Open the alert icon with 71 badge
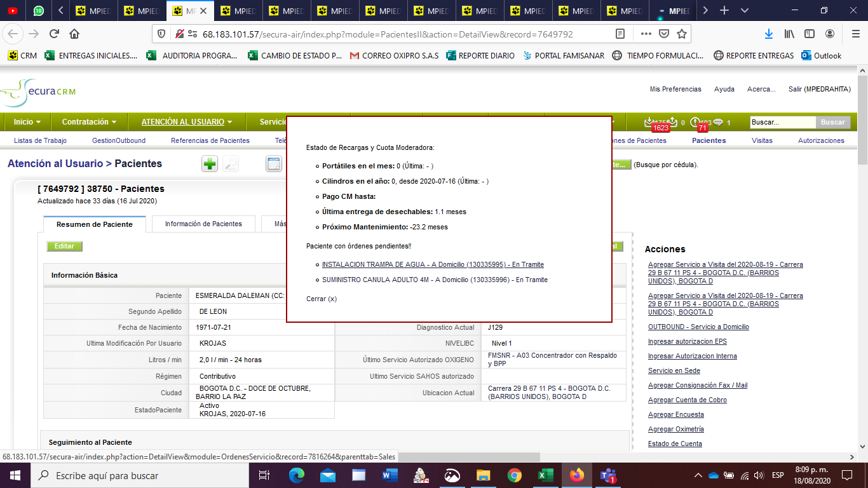 tap(696, 122)
